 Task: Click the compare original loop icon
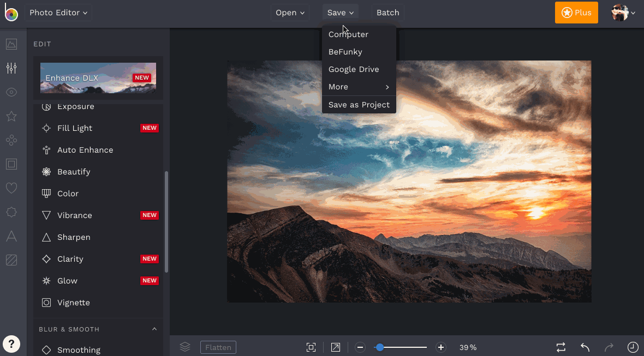[x=561, y=347]
